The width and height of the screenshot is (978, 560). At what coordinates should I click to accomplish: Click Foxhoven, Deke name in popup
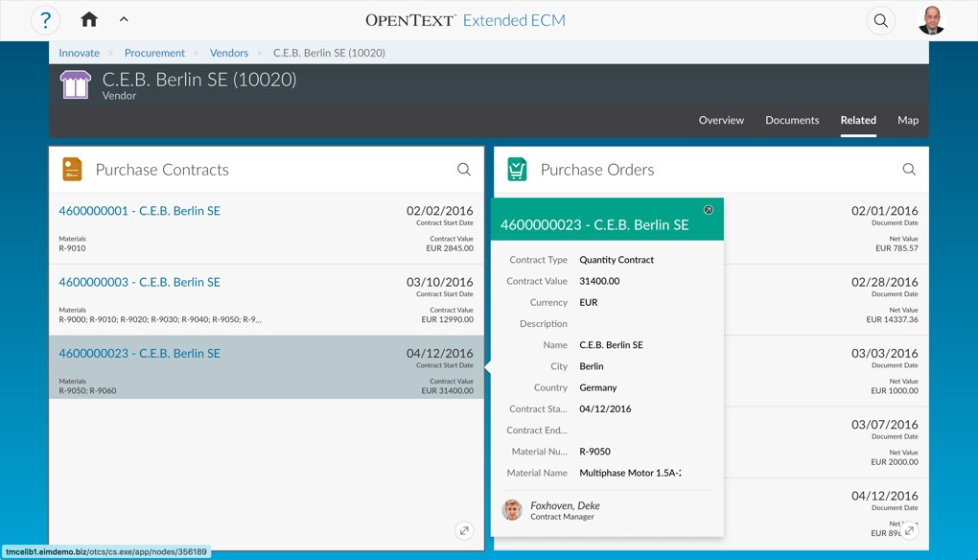(x=565, y=505)
